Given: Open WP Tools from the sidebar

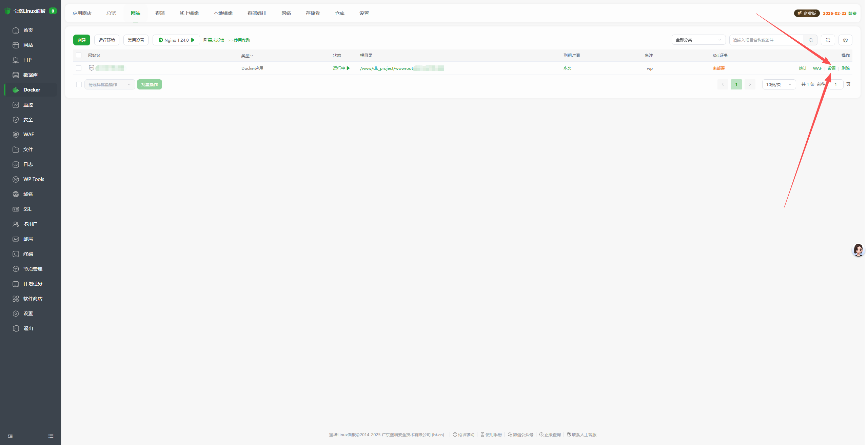Looking at the screenshot, I should pos(34,179).
